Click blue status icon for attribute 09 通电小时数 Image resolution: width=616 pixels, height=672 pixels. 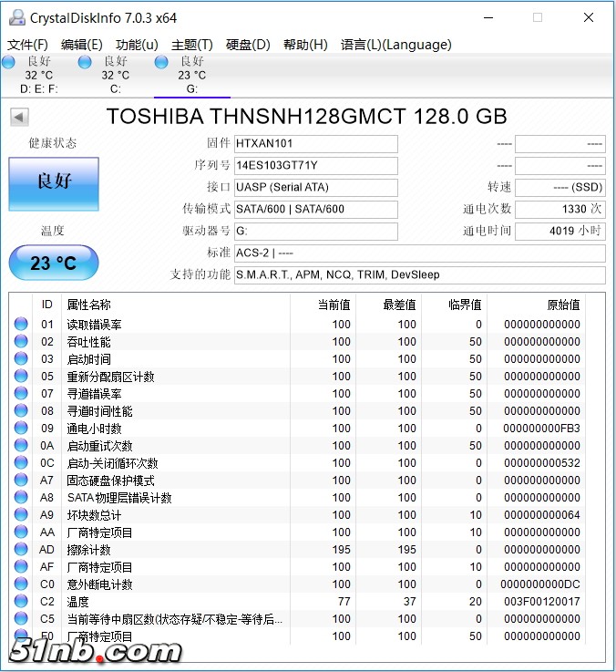click(x=21, y=429)
